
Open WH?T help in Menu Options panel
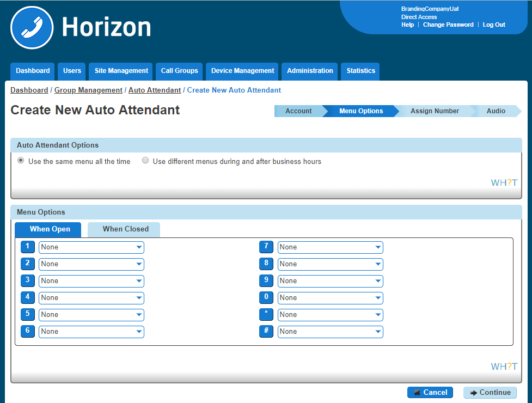tap(504, 367)
